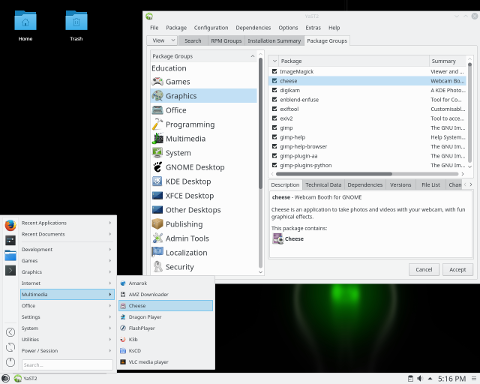Open the Configuration menu
The height and width of the screenshot is (384, 480).
click(211, 28)
